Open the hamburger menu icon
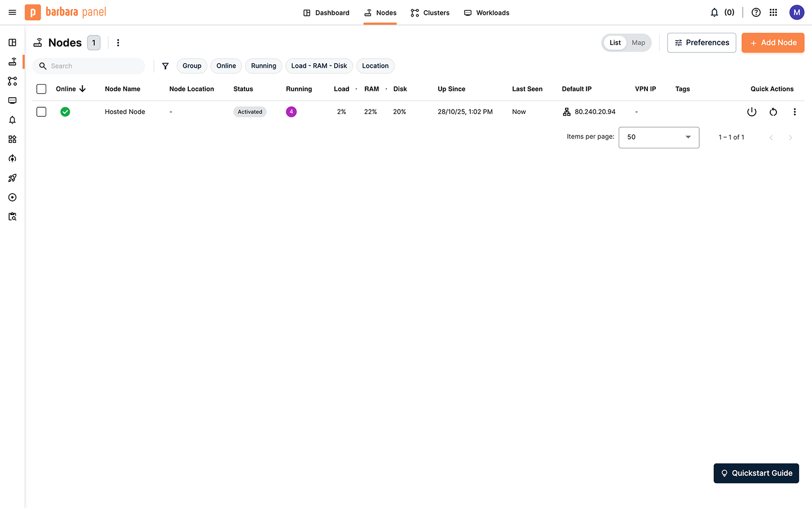Screen dimensions: 812x508 pyautogui.click(x=12, y=12)
